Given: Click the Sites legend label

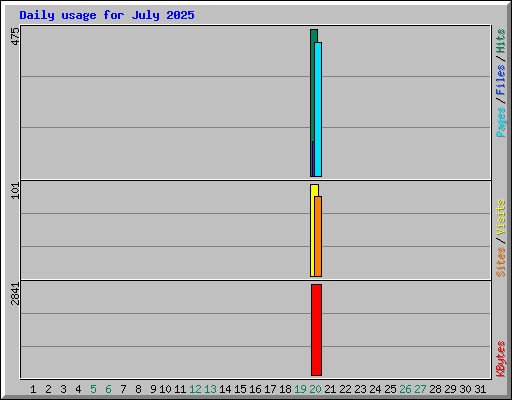Looking at the screenshot, I should (500, 262).
